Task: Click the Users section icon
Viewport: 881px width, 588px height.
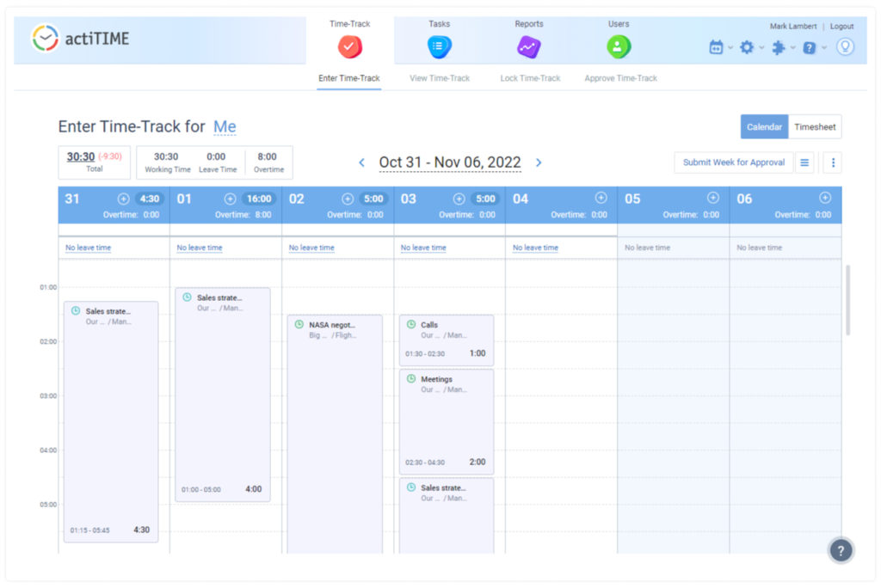Action: (x=619, y=48)
